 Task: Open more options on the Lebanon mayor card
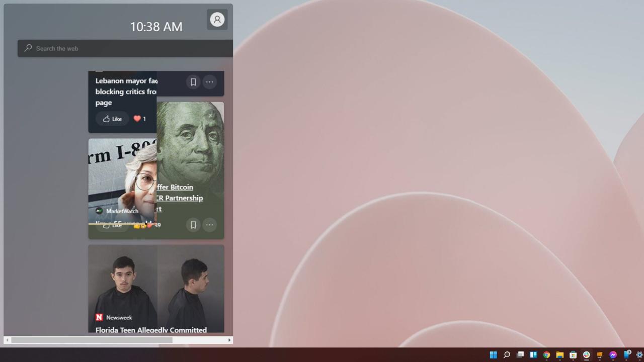(x=209, y=82)
